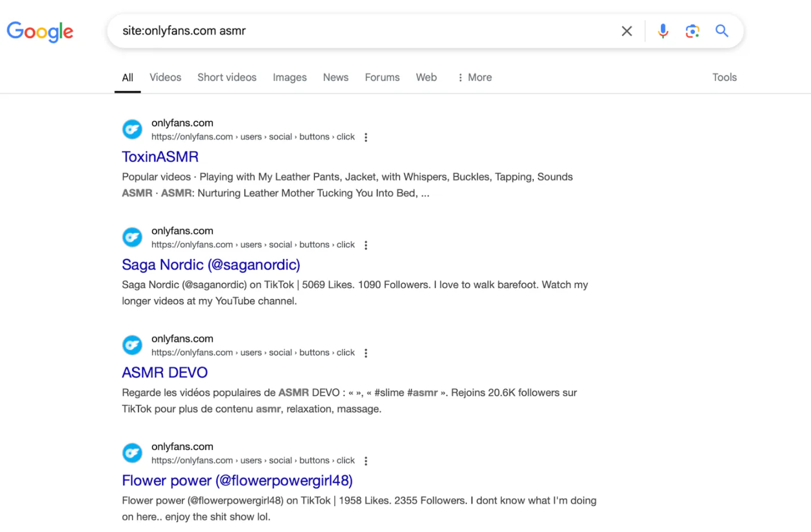The height and width of the screenshot is (532, 811).
Task: Click the breadcrumb URL above ASMR DEVO title
Action: point(253,353)
